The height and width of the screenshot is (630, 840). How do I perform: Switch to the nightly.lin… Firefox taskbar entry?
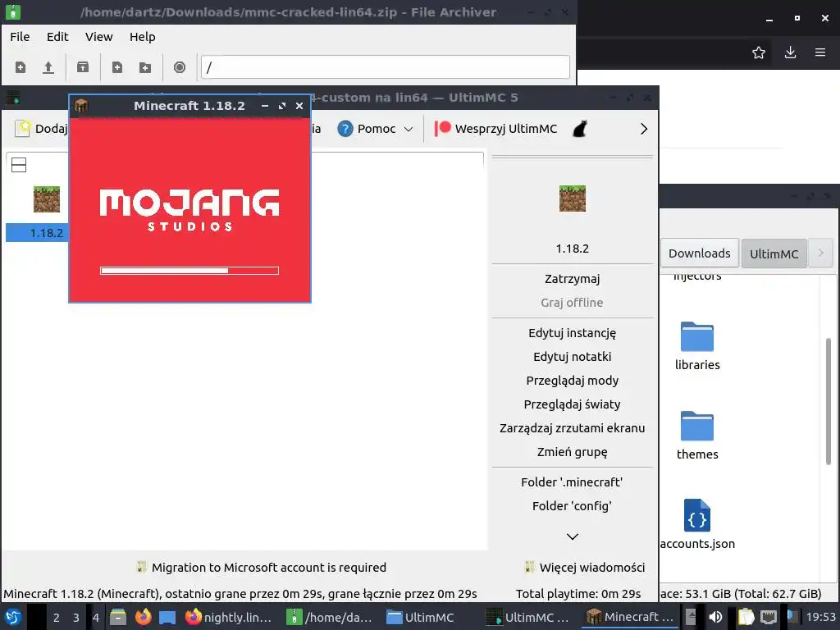(x=228, y=617)
